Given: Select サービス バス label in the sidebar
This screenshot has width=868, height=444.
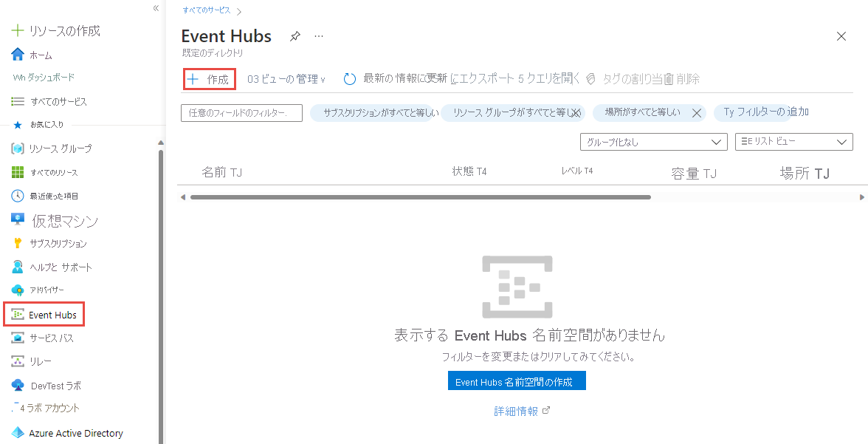Looking at the screenshot, I should (52, 338).
